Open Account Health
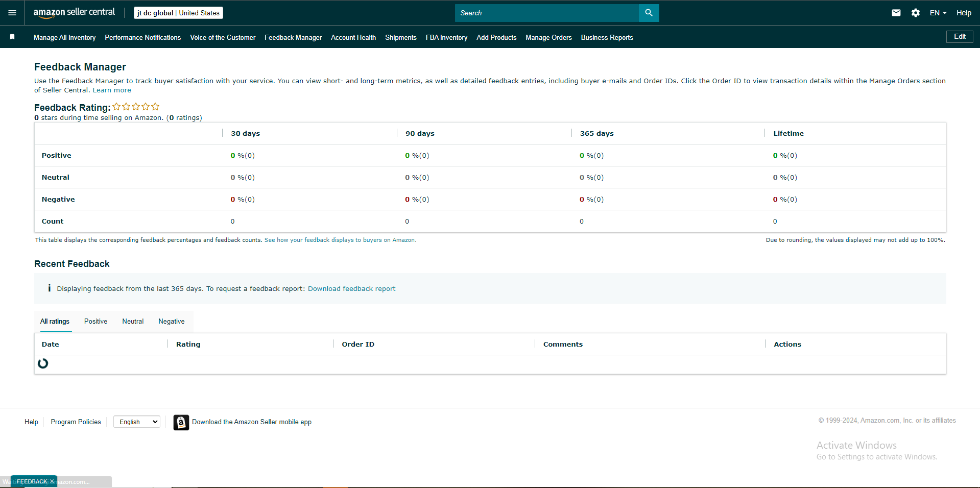This screenshot has height=488, width=980. pyautogui.click(x=353, y=37)
